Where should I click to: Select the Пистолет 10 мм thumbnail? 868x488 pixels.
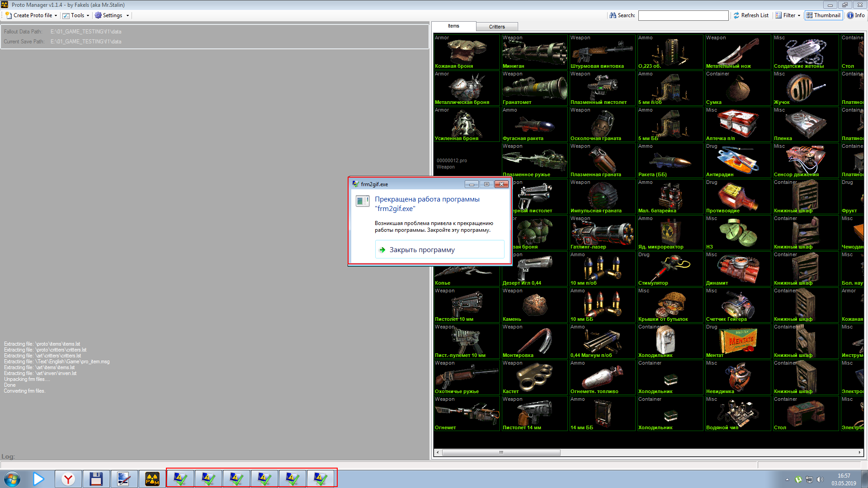click(x=467, y=305)
